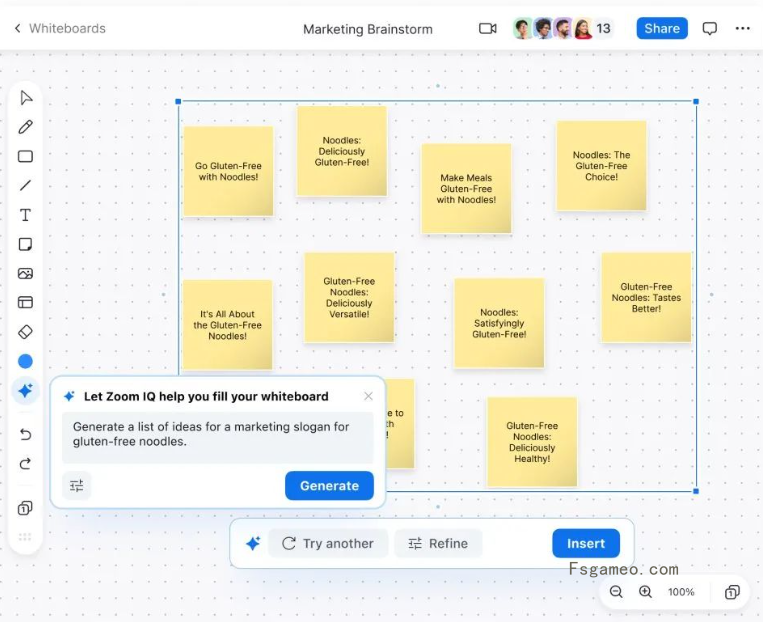Select the line tool
Viewport: 763px width, 622px height.
point(25,185)
